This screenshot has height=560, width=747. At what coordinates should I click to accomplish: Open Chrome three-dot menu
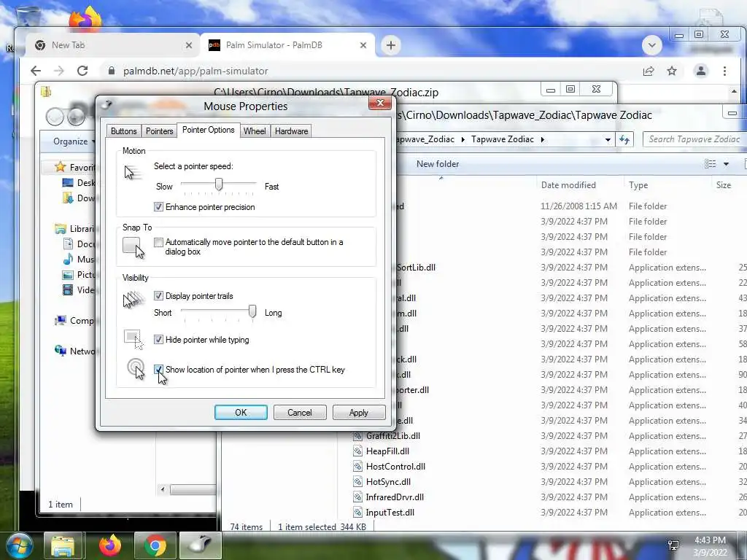point(724,71)
